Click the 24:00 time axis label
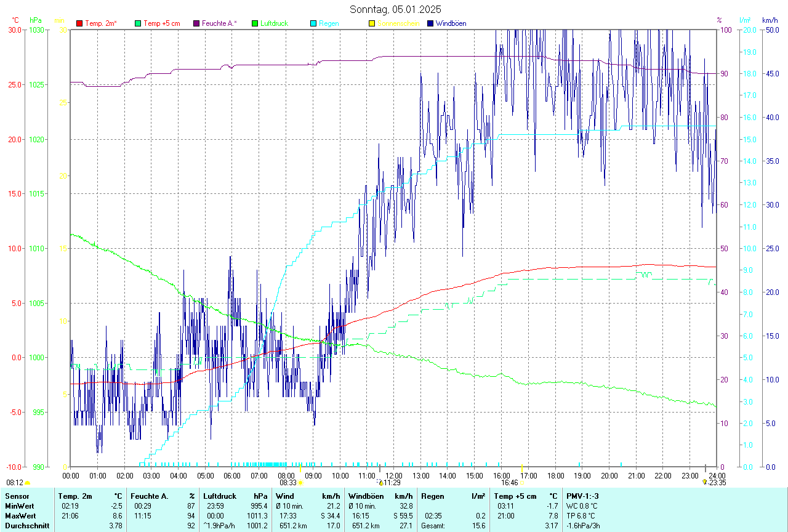This screenshot has height=532, width=788. tap(717, 475)
